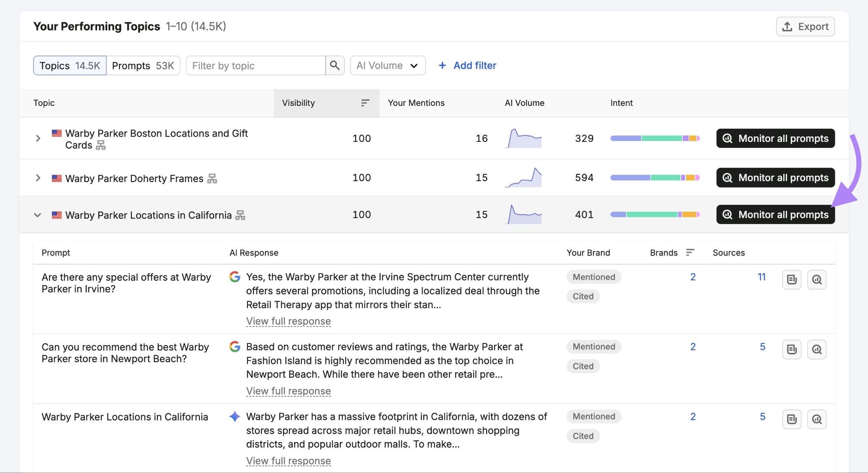The height and width of the screenshot is (473, 868).
Task: Click the Gemini sparkle icon on California locations response
Action: tap(235, 416)
